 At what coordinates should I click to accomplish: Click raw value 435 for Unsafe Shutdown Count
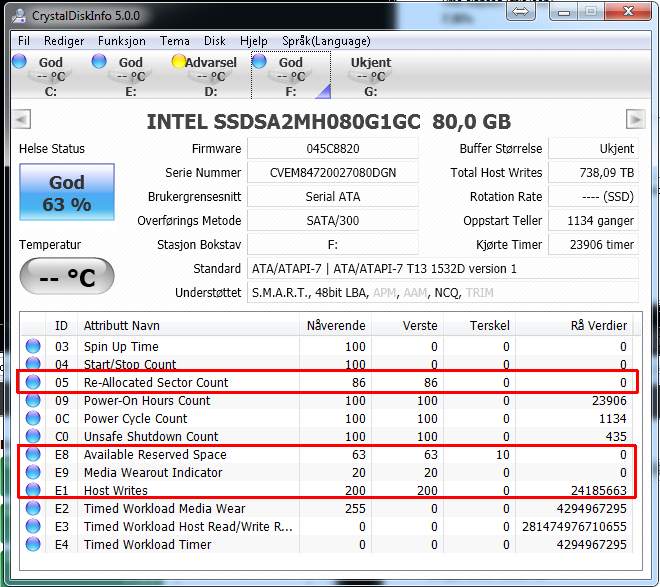[616, 436]
